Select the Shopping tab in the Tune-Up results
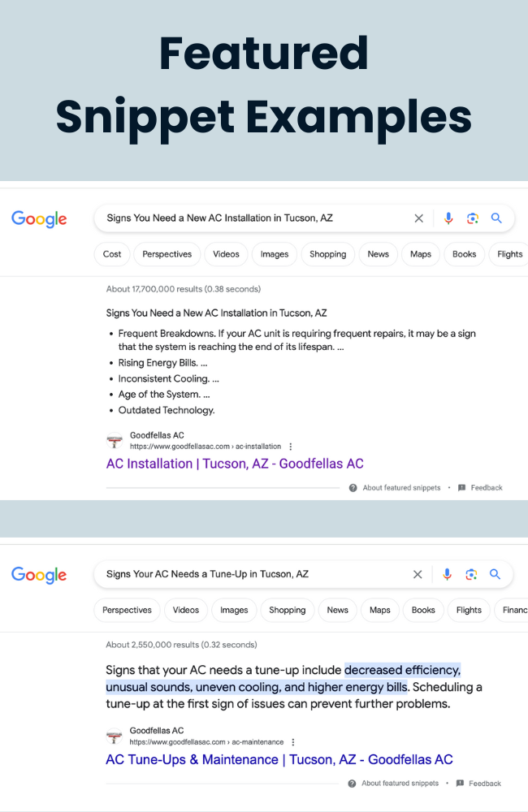528x812 pixels. (x=287, y=610)
